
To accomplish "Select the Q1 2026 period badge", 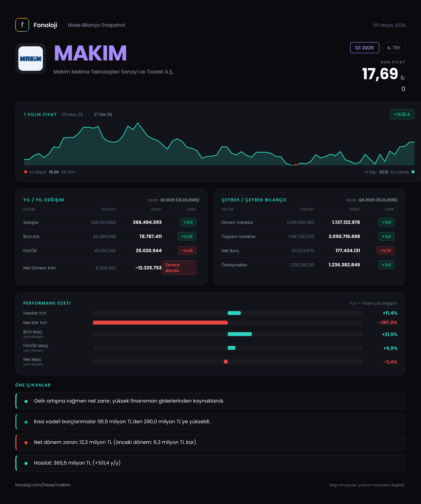I will click(x=364, y=48).
